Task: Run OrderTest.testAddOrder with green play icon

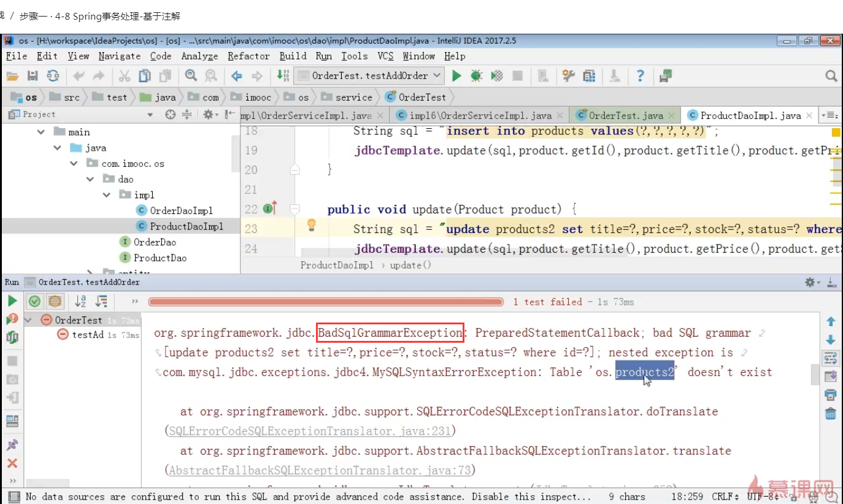Action: (456, 76)
